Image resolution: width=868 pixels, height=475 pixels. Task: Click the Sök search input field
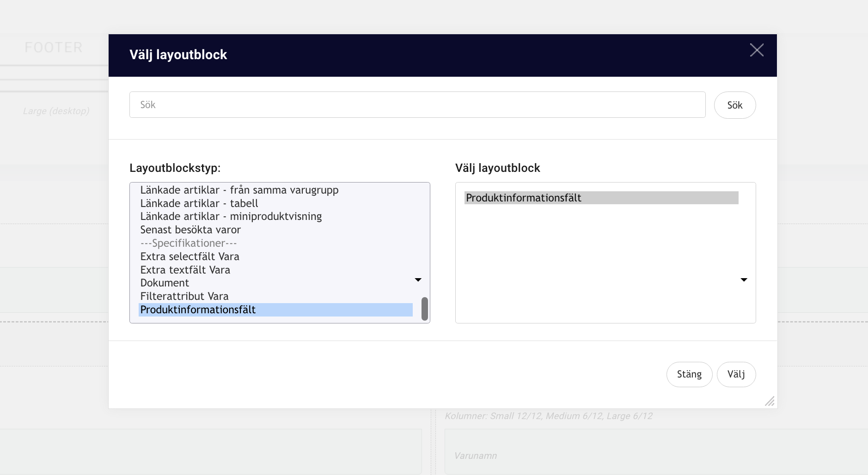tap(417, 105)
